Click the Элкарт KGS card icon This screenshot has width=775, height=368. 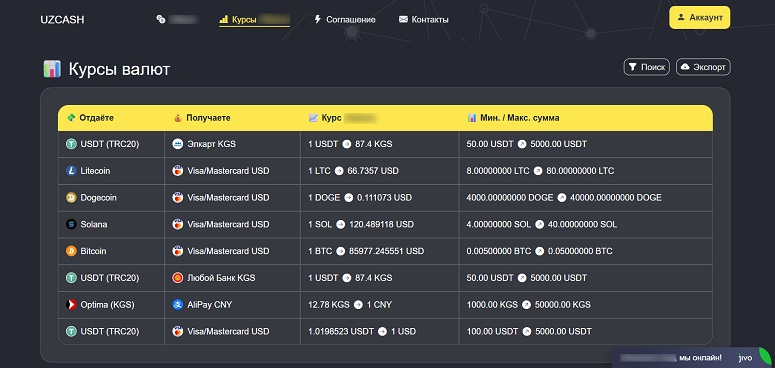(177, 144)
